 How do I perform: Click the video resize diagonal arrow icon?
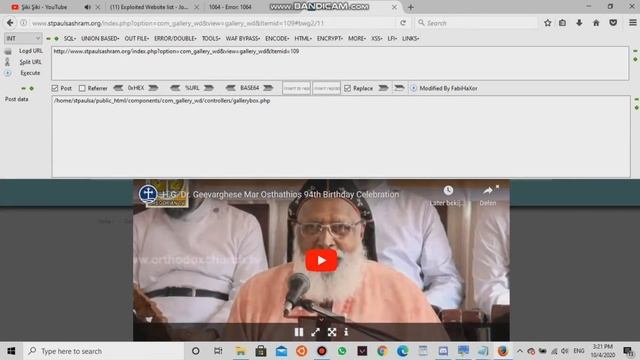coord(315,332)
